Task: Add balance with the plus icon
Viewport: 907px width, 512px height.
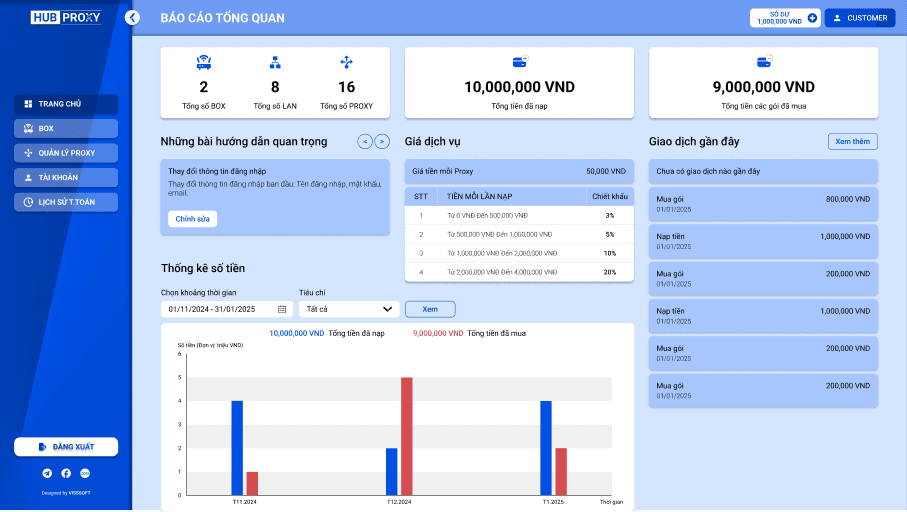Action: point(812,18)
